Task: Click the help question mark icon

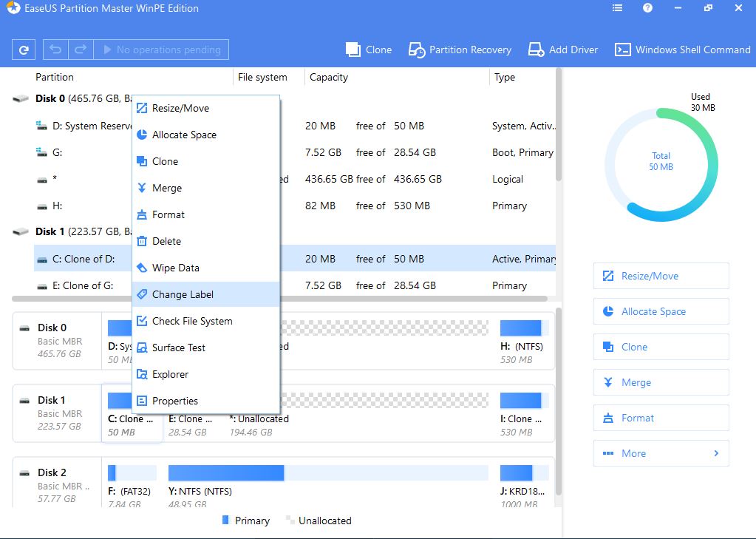Action: tap(647, 8)
